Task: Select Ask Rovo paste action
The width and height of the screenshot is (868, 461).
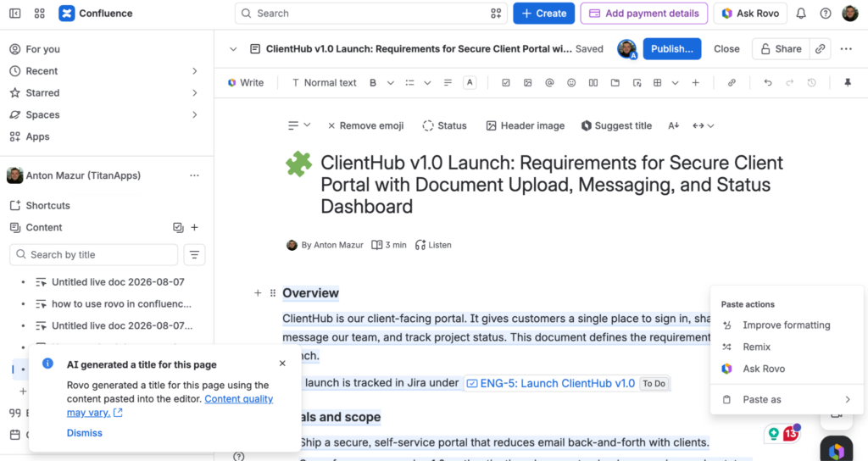Action: [787, 369]
